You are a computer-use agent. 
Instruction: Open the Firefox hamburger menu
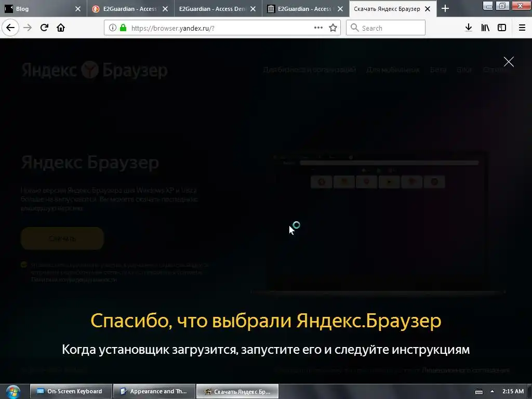(522, 28)
